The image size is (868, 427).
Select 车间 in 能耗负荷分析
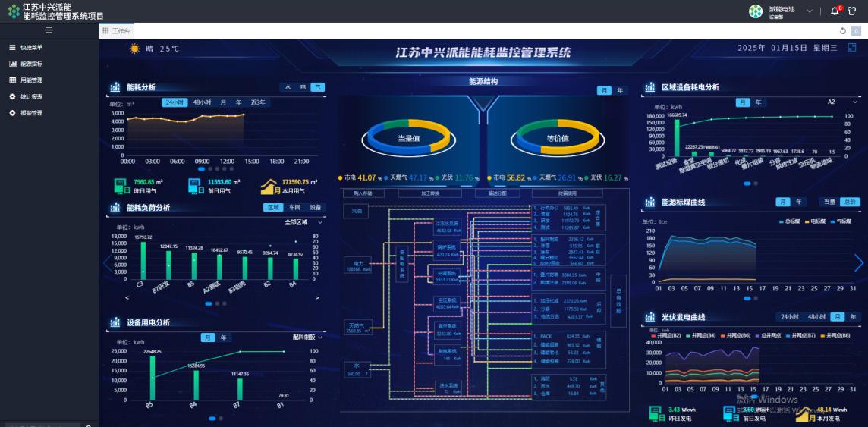click(x=294, y=207)
